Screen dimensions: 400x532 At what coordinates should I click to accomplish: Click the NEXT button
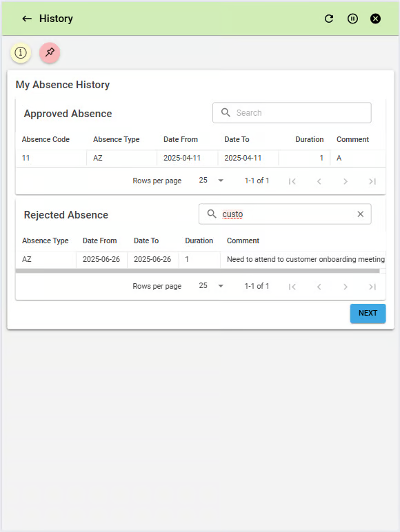pos(368,313)
